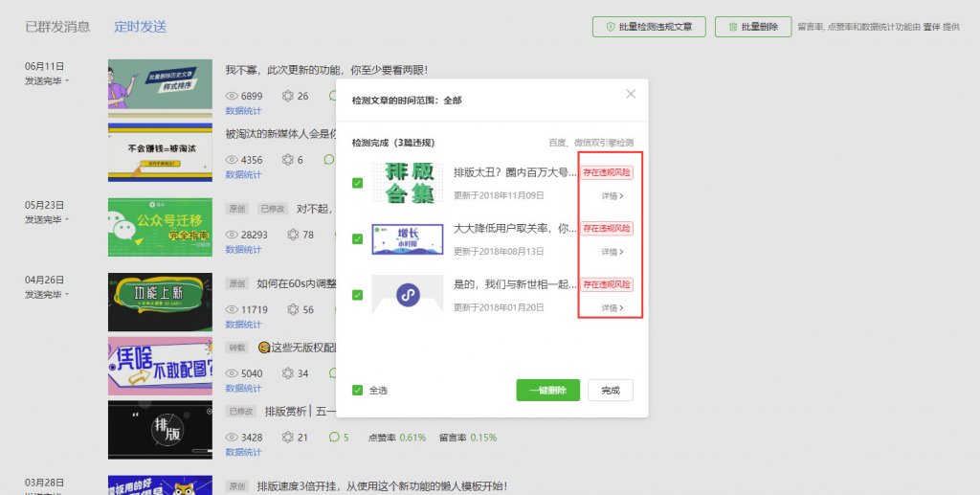This screenshot has height=495, width=980.
Task: Open the 定时发送 tab
Action: (x=140, y=27)
